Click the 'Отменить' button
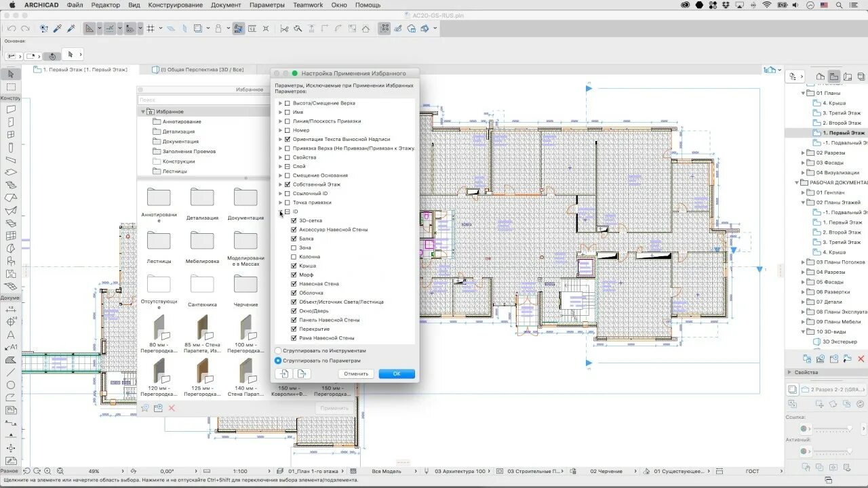This screenshot has height=488, width=868. (x=356, y=373)
